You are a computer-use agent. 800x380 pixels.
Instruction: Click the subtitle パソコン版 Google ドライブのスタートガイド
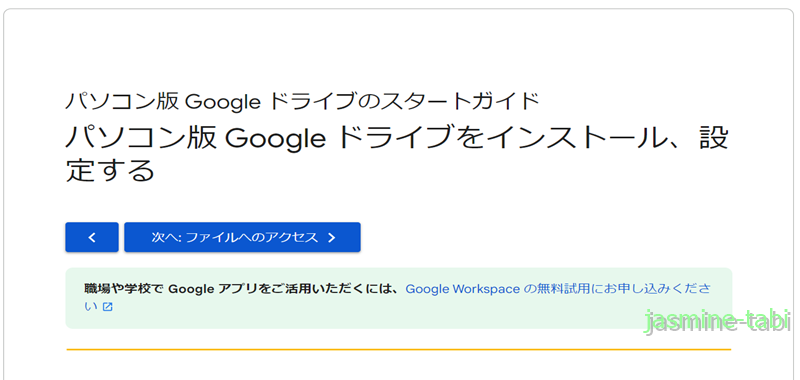(302, 102)
